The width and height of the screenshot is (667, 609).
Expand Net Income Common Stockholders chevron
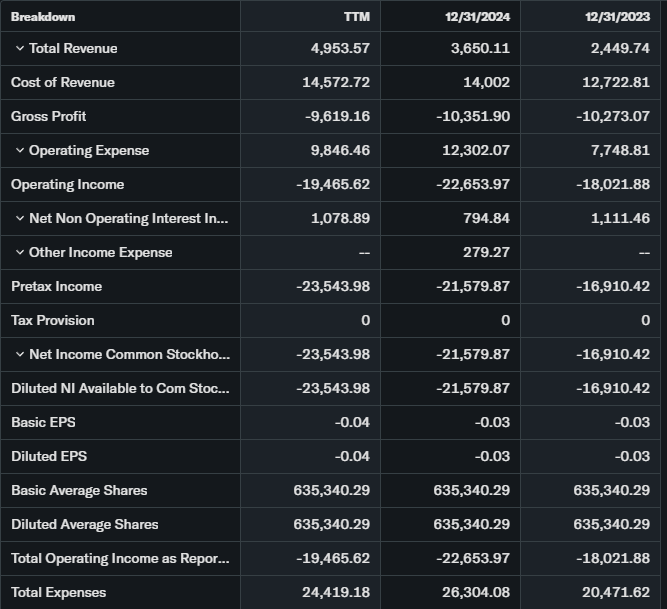tap(19, 355)
